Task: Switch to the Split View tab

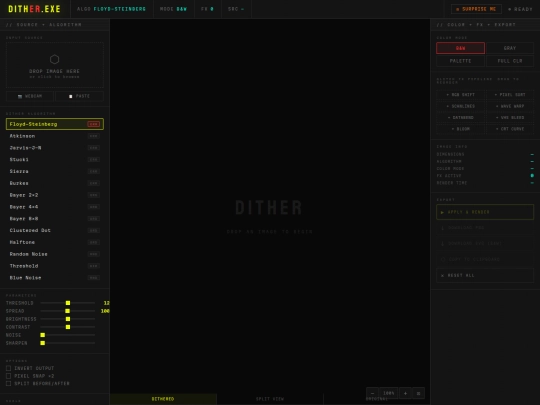Action: (x=270, y=399)
